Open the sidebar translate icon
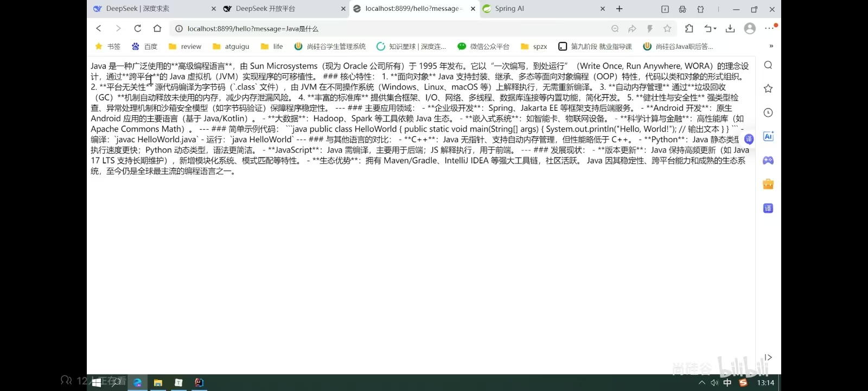868x391 pixels. (768, 208)
